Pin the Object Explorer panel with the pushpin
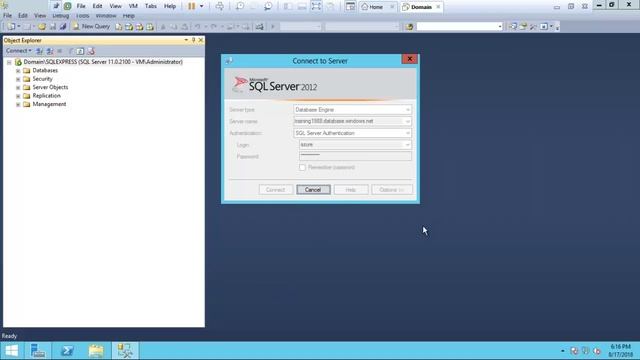This screenshot has height=360, width=640. [x=193, y=40]
